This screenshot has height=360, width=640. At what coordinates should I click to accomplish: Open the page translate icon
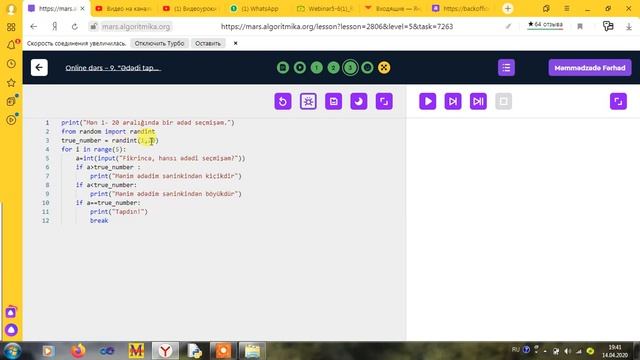(x=608, y=27)
